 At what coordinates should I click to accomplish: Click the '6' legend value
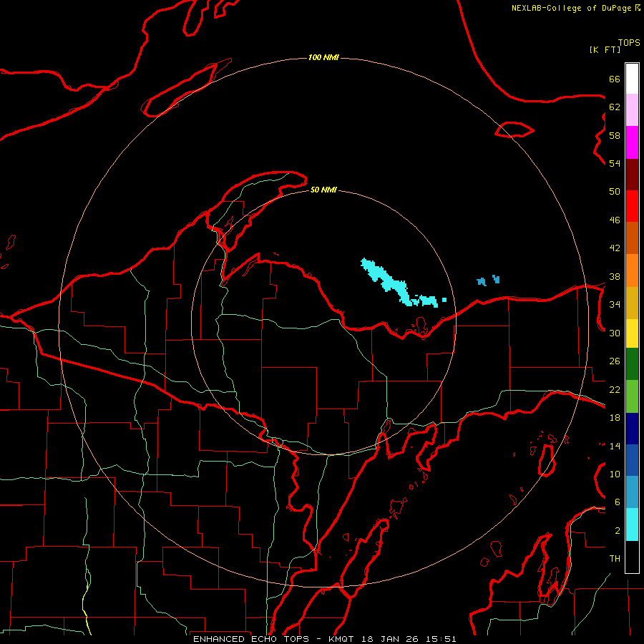click(x=618, y=502)
